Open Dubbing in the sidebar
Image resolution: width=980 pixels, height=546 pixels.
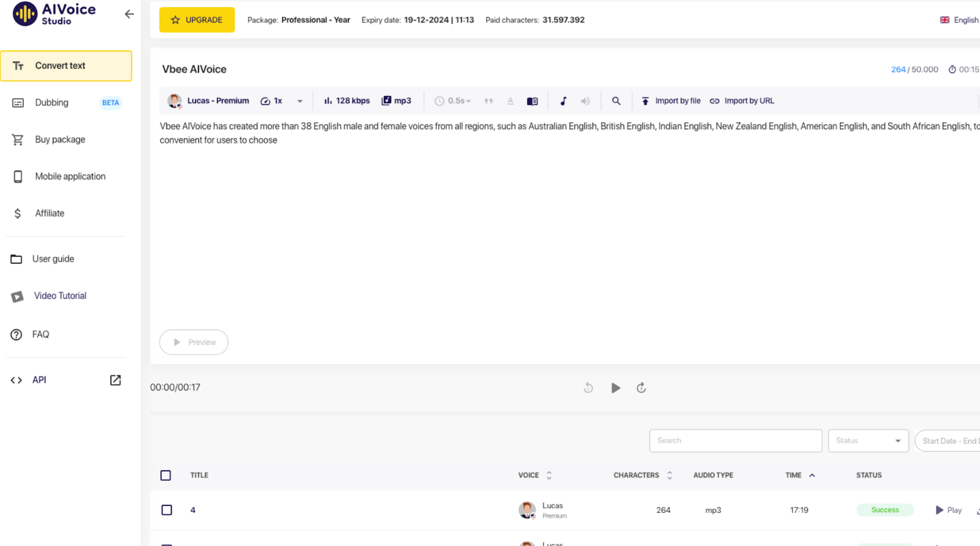coord(52,103)
